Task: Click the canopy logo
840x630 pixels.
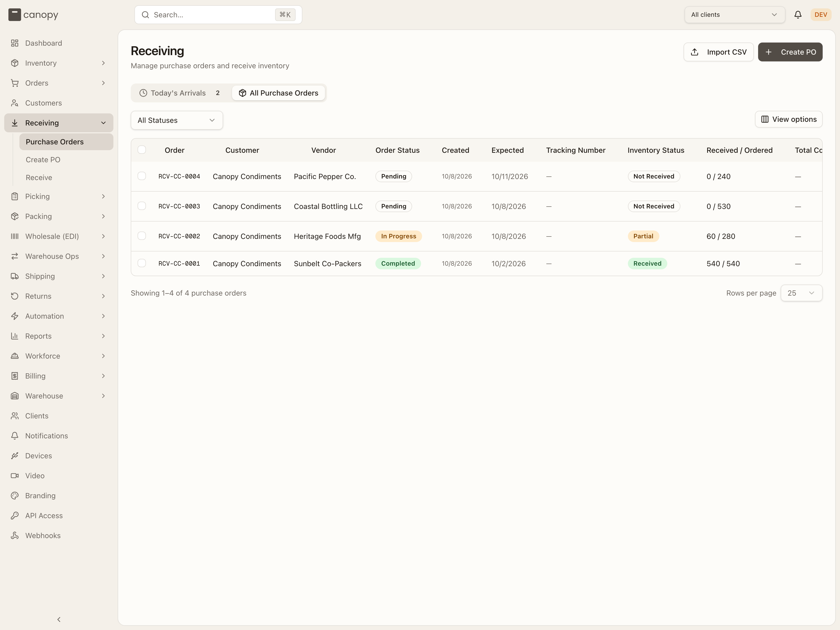Action: (33, 15)
